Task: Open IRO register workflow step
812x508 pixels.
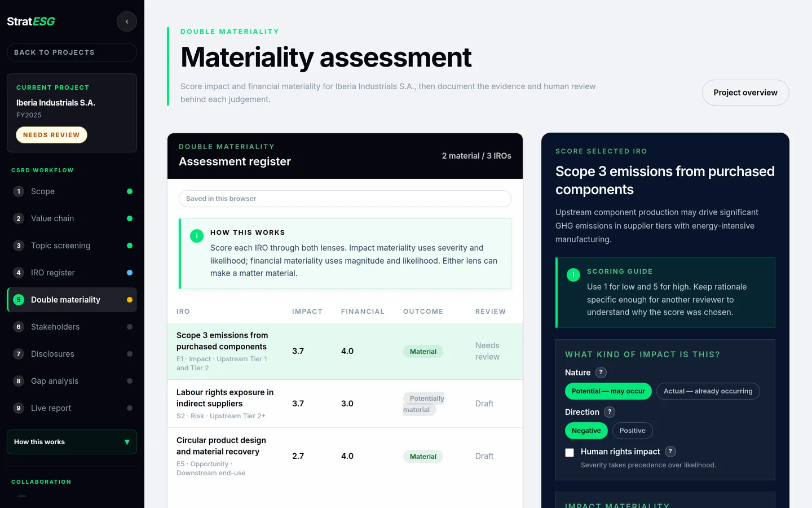Action: pos(72,273)
